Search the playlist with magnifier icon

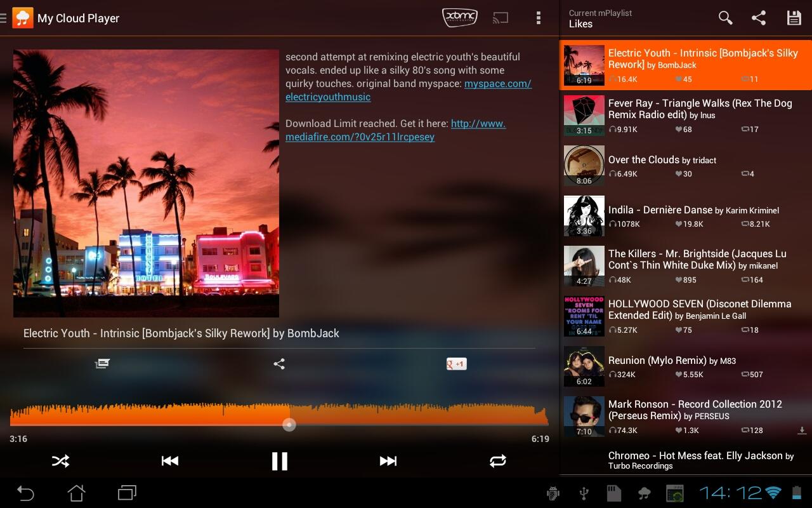pyautogui.click(x=725, y=18)
